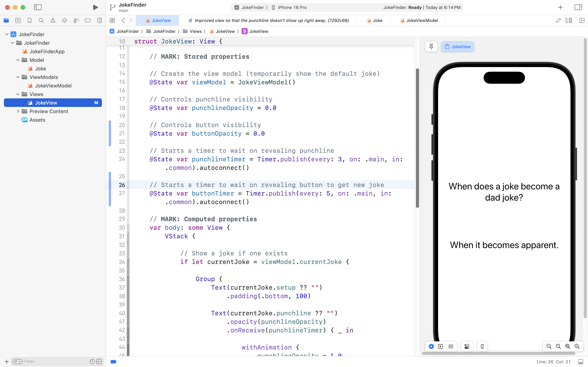The width and height of the screenshot is (588, 367).
Task: Toggle the debug area at bottom right
Action: click(x=580, y=362)
